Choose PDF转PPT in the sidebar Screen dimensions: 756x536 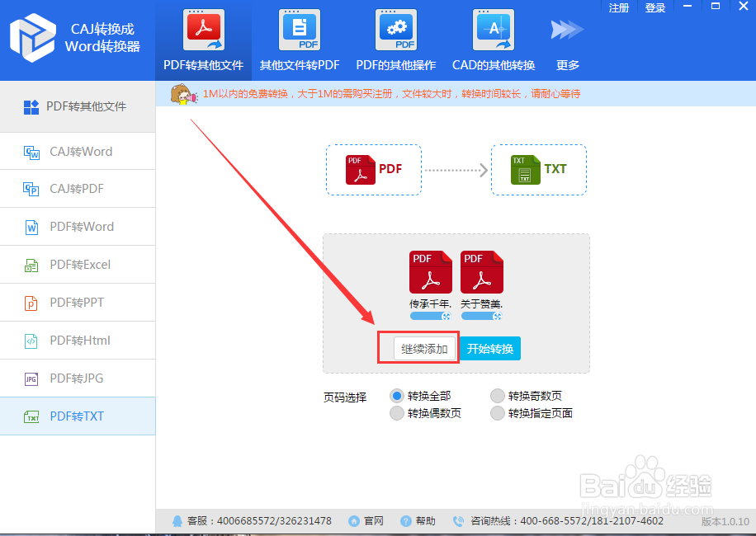78,303
